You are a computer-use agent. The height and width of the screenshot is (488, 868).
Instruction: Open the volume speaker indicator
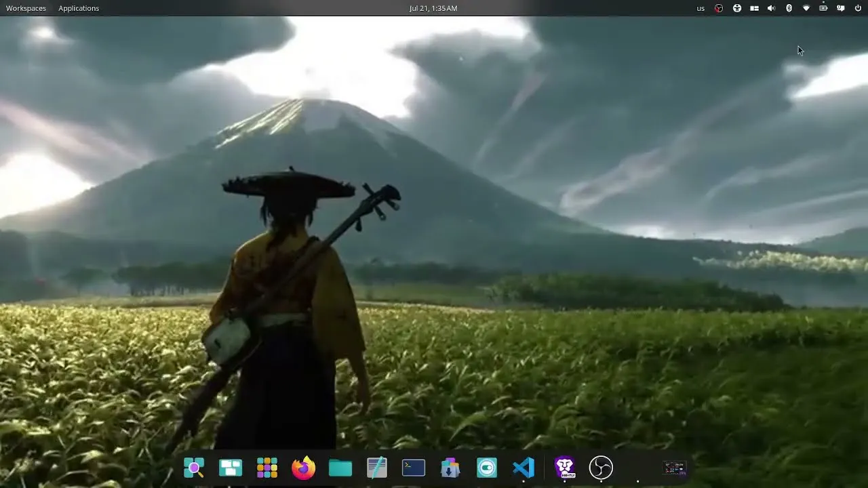771,8
